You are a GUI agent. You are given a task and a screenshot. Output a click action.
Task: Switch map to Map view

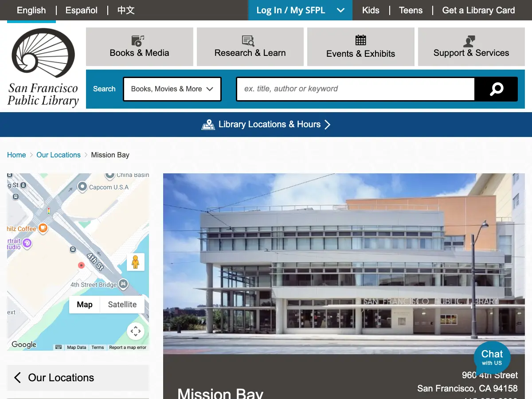[x=85, y=305]
